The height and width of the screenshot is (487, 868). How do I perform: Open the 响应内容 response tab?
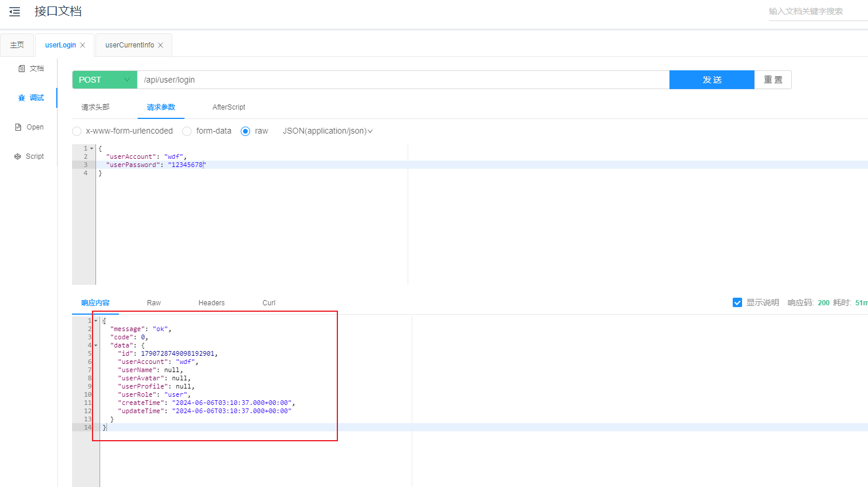point(95,303)
